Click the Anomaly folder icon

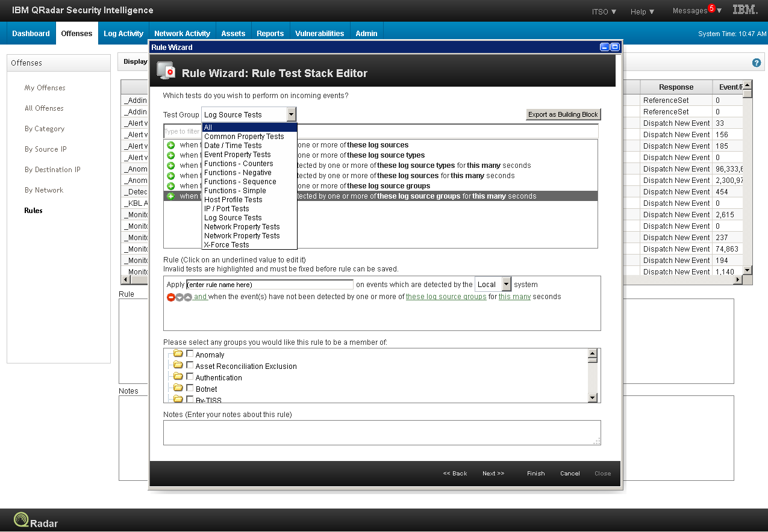(x=178, y=354)
